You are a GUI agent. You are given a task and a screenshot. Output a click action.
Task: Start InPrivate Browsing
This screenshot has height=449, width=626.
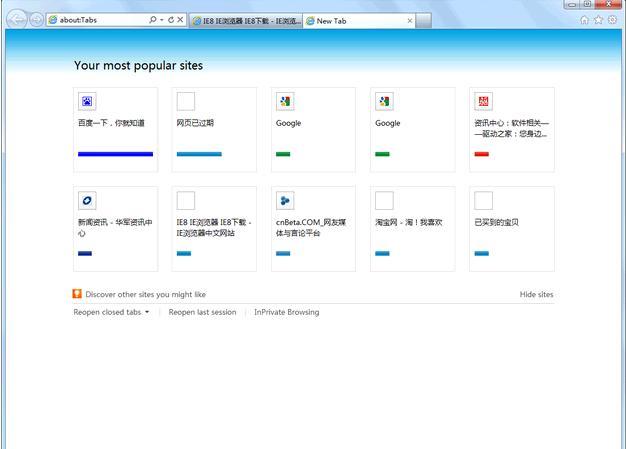pos(287,312)
